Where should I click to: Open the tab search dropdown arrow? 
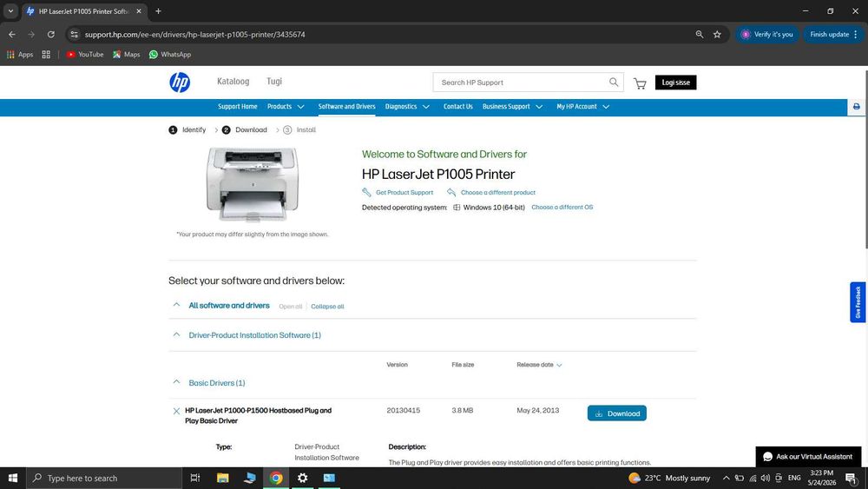[10, 11]
